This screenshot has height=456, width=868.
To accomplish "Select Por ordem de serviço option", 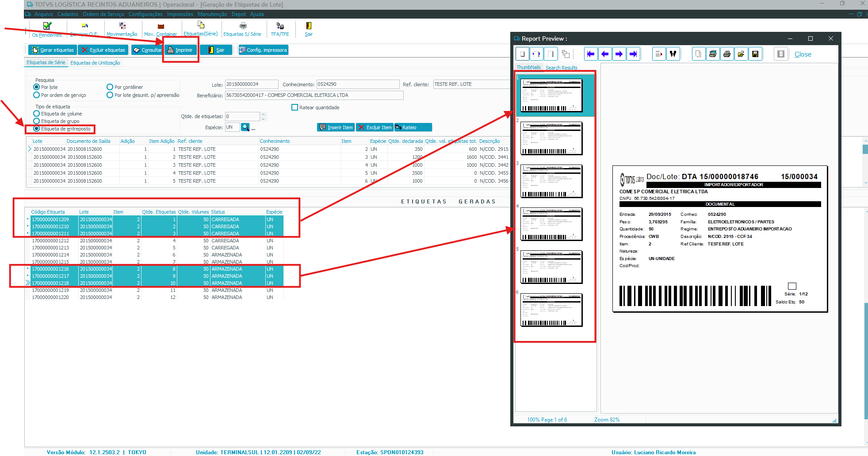I will pos(37,95).
